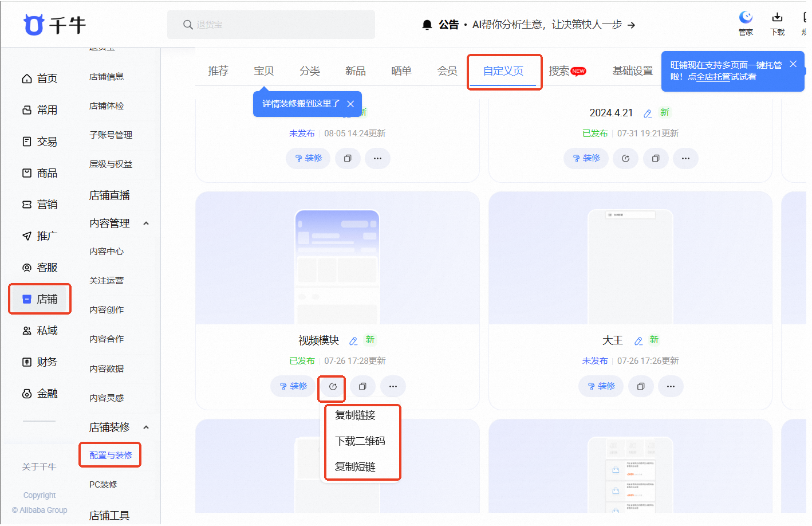Viewport: 812px width, 526px height.
Task: Click 装修 on the 08-05 14:24 card
Action: click(x=308, y=159)
